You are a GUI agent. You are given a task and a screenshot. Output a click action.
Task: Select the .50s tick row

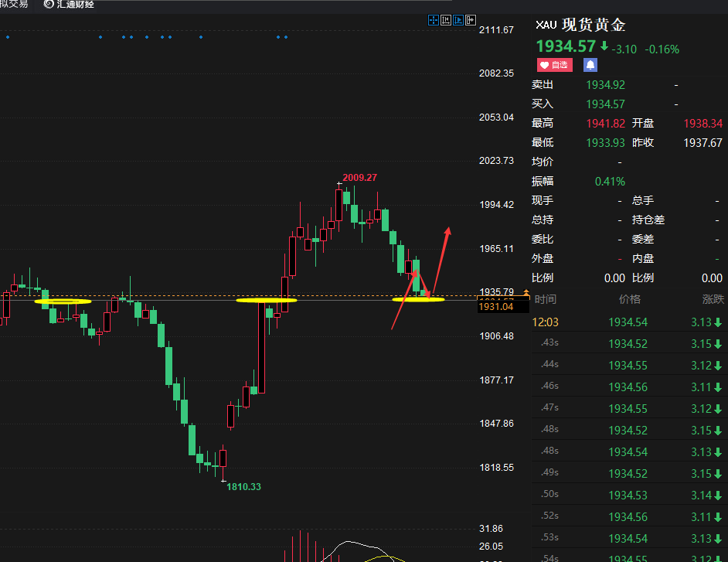[x=630, y=495]
